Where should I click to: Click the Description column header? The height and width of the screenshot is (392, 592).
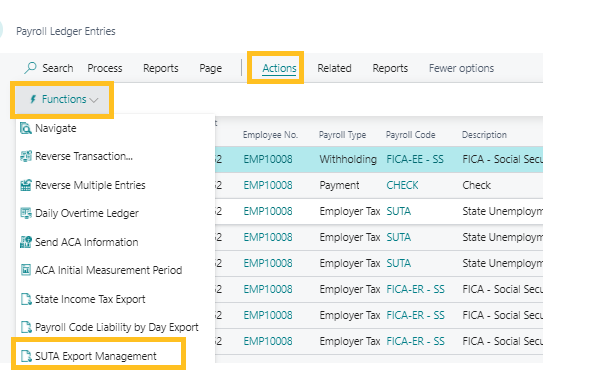484,135
